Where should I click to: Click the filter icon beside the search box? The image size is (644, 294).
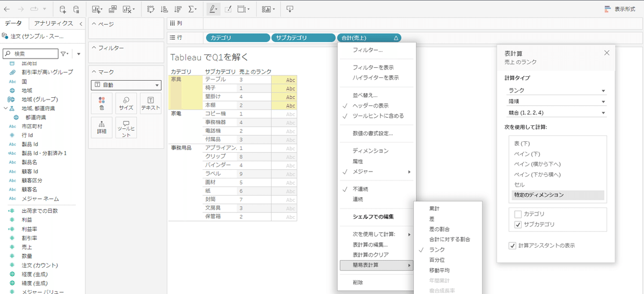point(64,54)
